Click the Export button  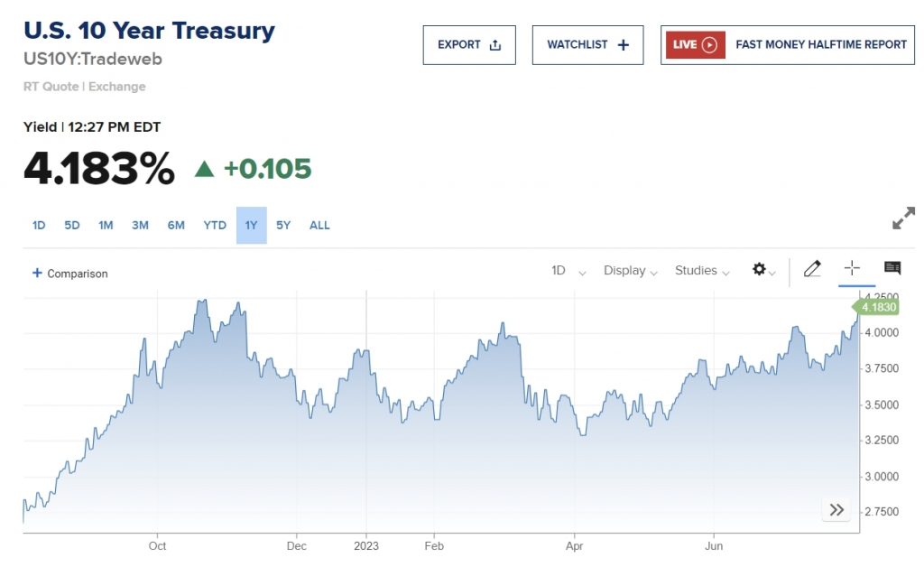click(469, 44)
